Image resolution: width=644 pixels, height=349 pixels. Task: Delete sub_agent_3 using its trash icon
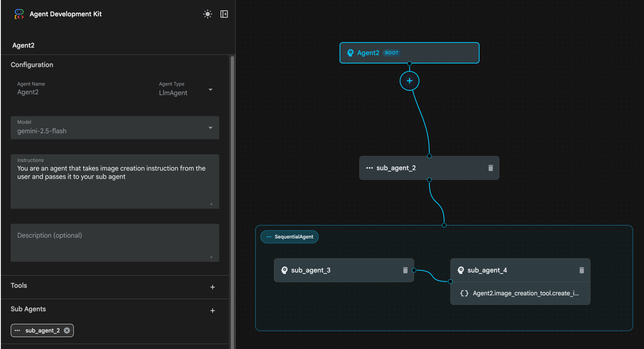pos(405,270)
